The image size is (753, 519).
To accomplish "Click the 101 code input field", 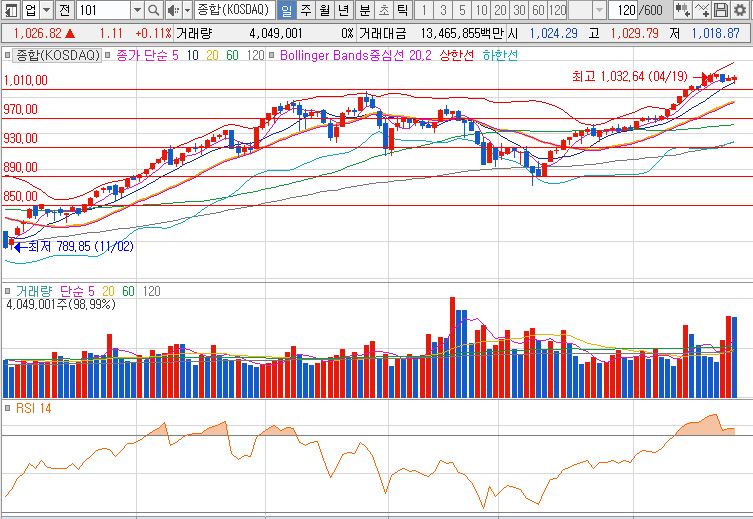I will pos(104,10).
